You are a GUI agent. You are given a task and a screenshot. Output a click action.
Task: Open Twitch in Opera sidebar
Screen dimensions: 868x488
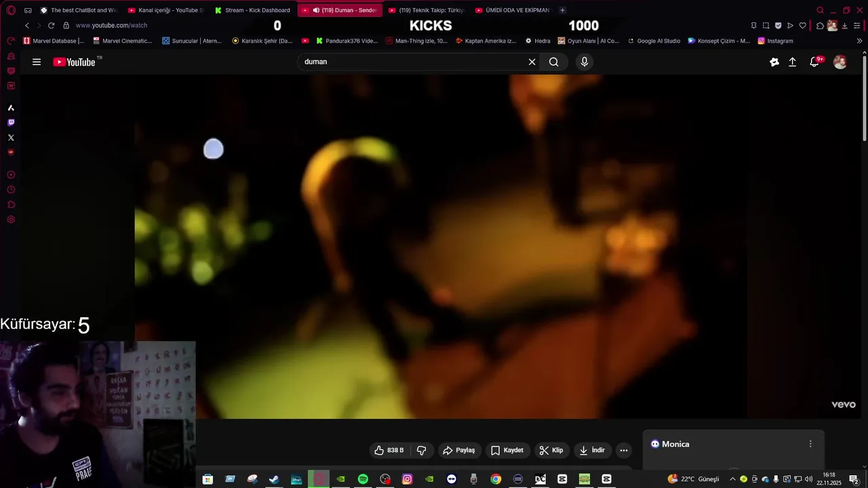click(x=11, y=123)
